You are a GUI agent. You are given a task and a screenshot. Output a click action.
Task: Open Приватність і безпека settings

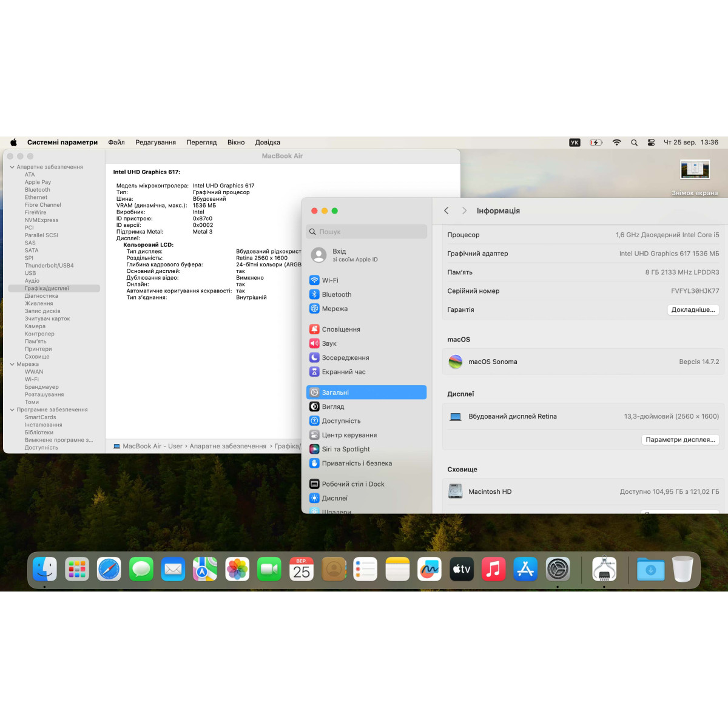(x=366, y=463)
